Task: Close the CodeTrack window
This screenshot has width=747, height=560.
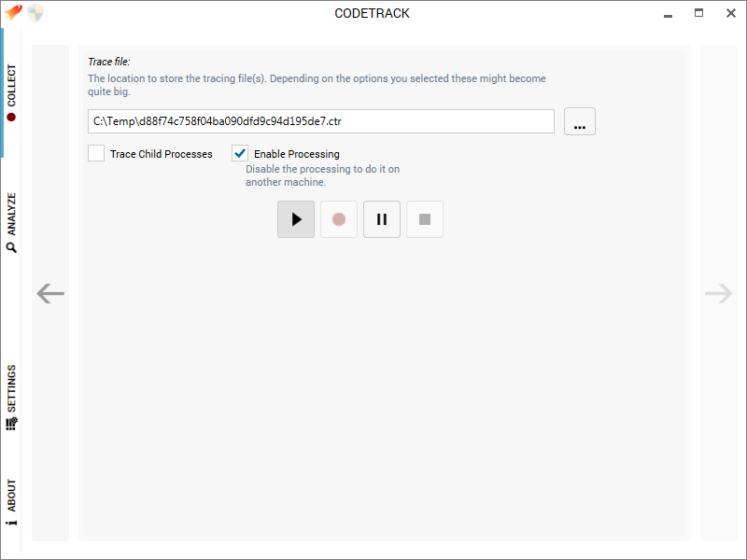Action: tap(731, 13)
